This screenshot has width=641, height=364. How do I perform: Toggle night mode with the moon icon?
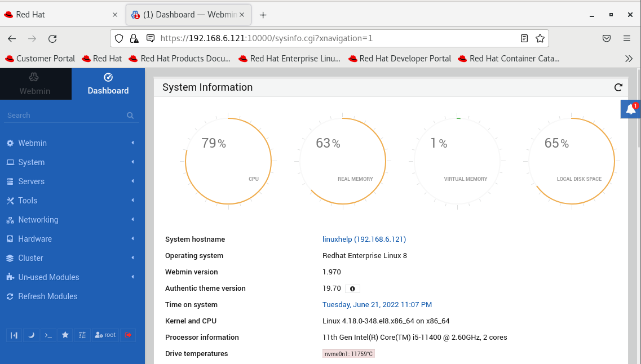pos(31,335)
